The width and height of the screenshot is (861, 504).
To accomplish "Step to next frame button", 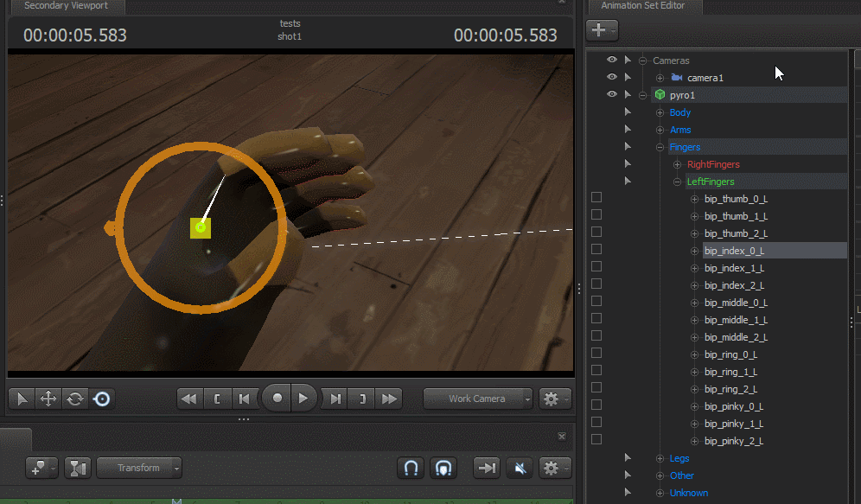I will pos(335,399).
